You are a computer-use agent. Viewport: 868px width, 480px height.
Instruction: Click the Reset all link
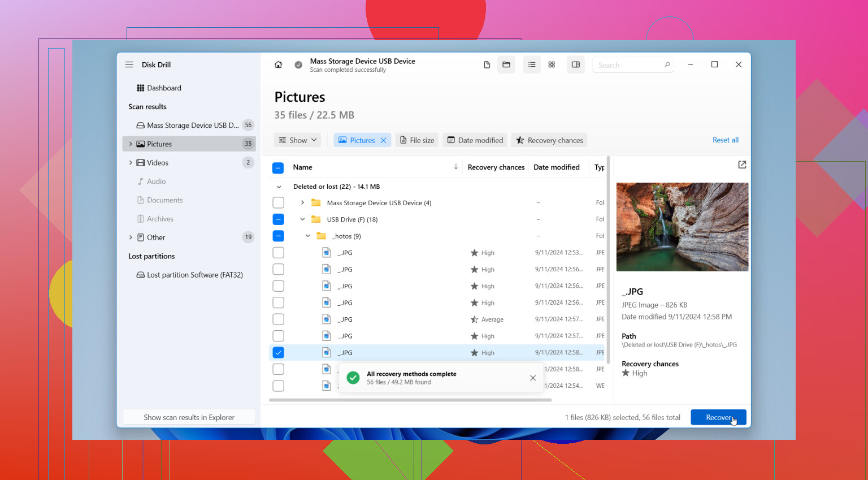click(726, 140)
